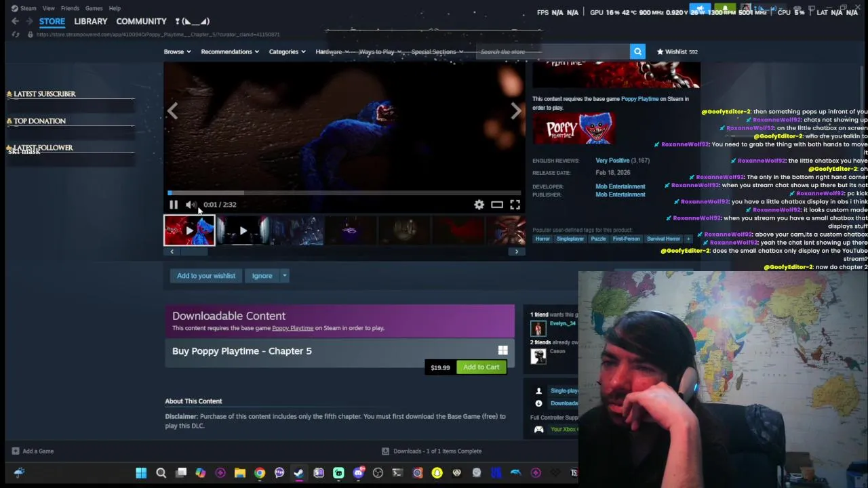Screen dimensions: 868x488
Task: Select the second trailer thumbnail
Action: pyautogui.click(x=243, y=231)
